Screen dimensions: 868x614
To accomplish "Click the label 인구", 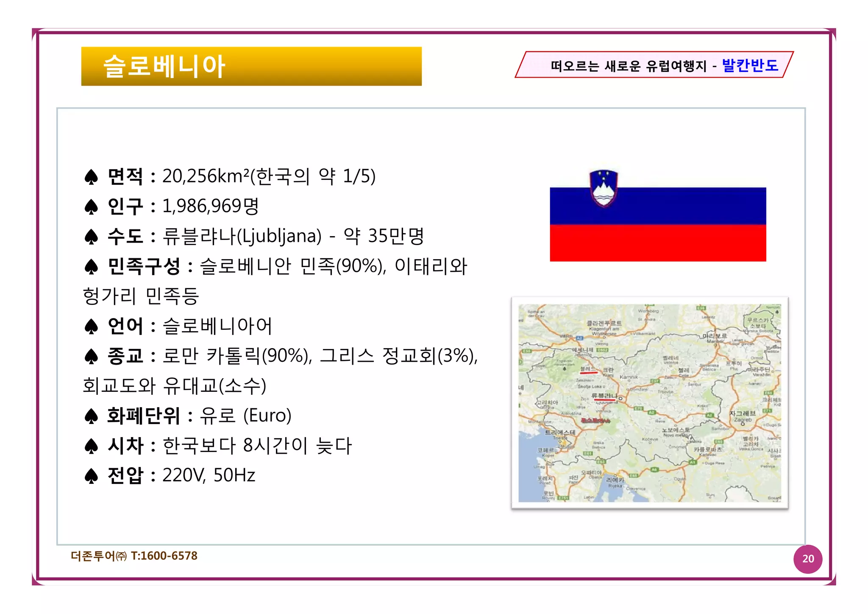I will coord(125,206).
